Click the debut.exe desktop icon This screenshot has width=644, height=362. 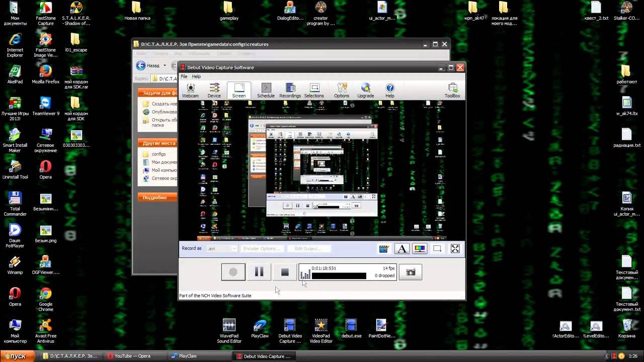(351, 328)
